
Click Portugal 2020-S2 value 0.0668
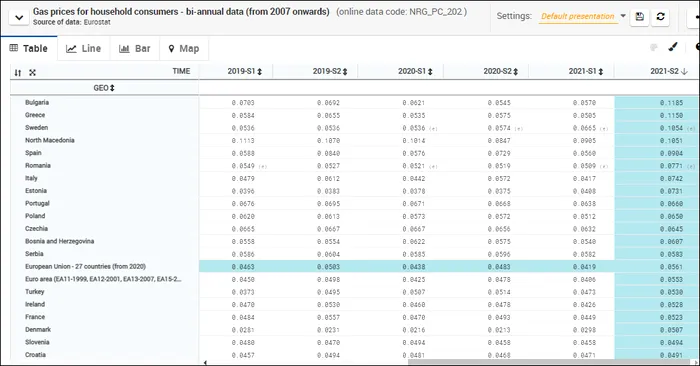click(x=499, y=204)
